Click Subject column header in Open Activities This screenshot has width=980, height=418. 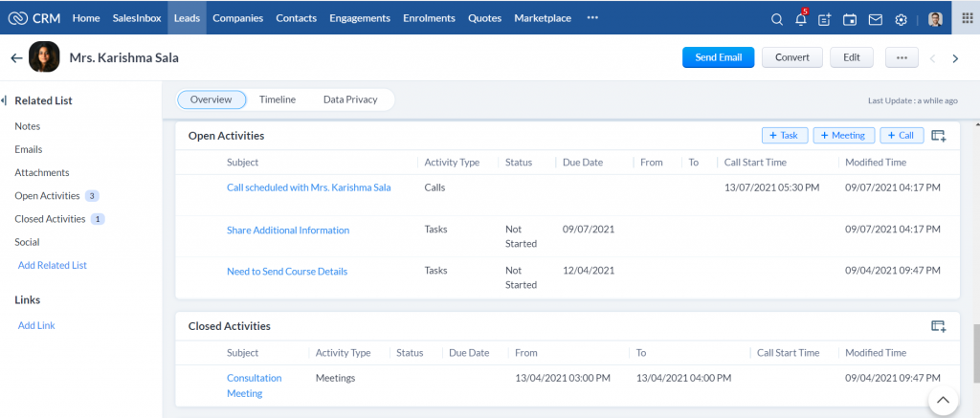(242, 163)
